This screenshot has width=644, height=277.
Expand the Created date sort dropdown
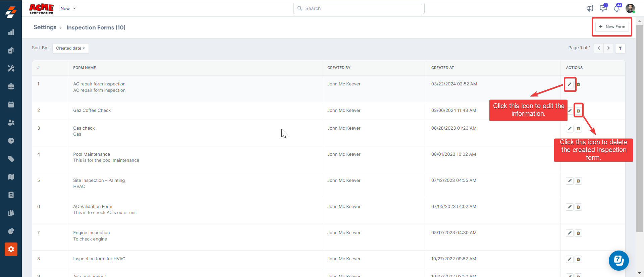point(70,48)
